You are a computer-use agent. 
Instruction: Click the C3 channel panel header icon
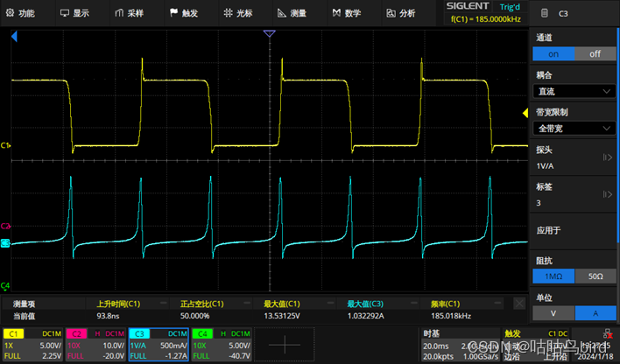point(545,13)
